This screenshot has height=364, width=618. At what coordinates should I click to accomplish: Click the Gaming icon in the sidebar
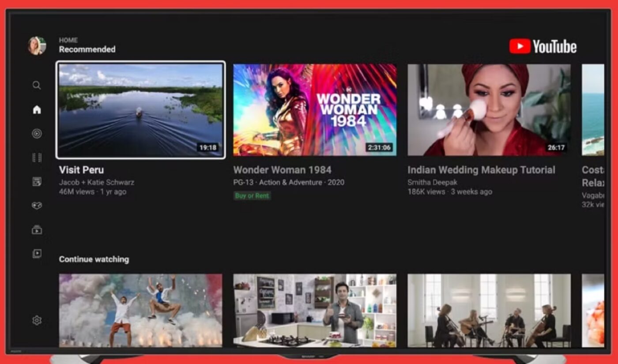(37, 206)
